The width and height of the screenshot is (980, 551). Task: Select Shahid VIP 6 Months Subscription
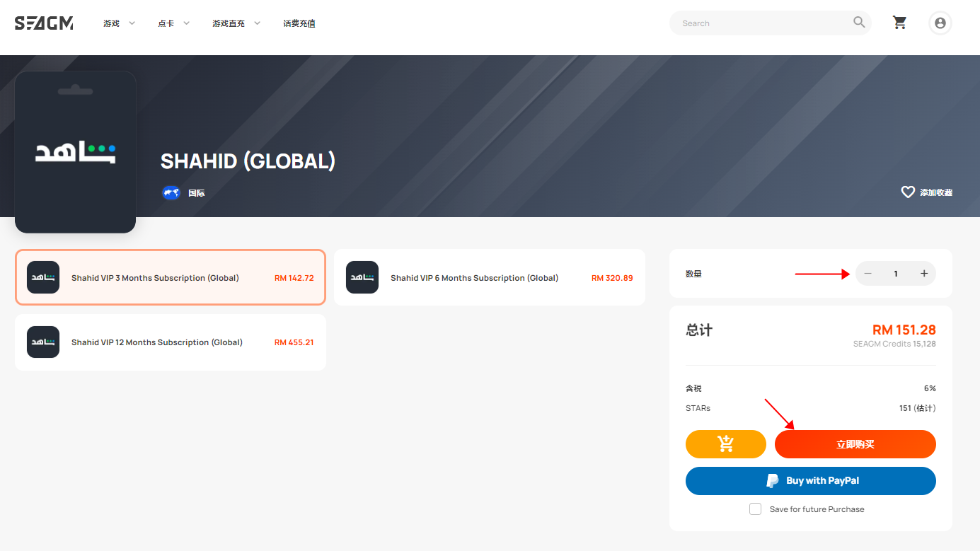[x=490, y=277]
